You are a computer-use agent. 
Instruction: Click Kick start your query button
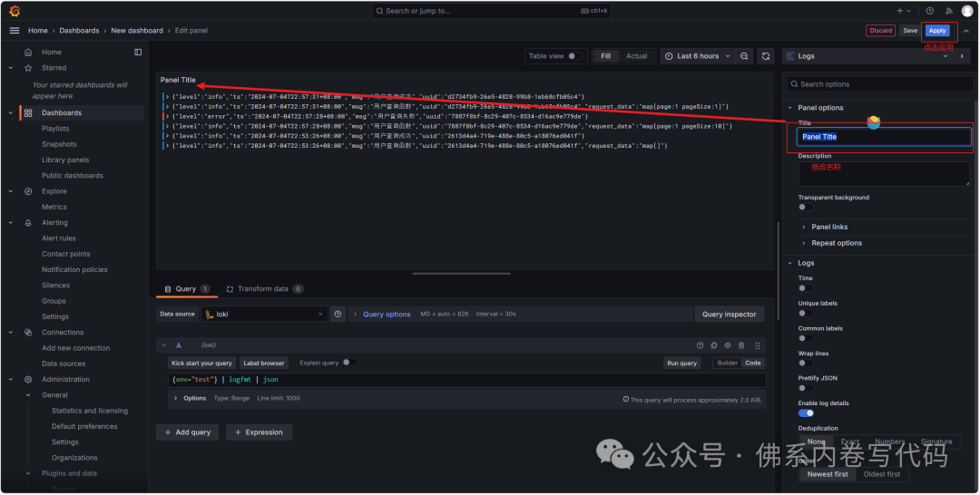click(x=201, y=363)
